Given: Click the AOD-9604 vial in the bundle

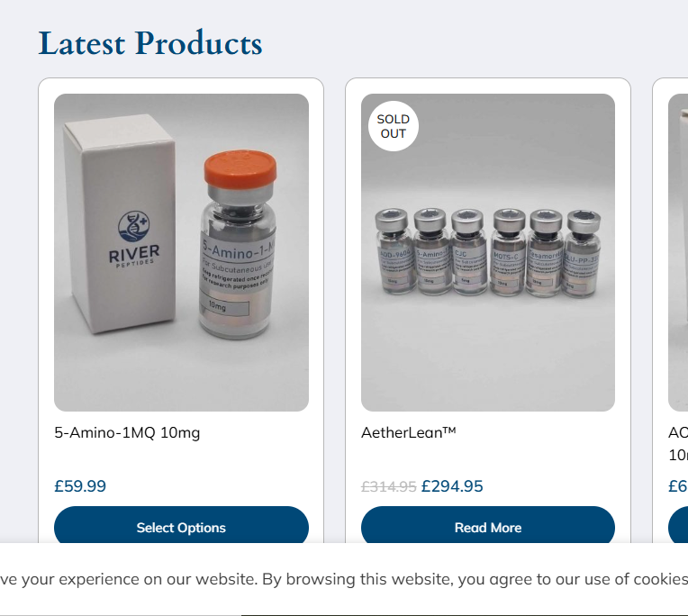Looking at the screenshot, I should [x=394, y=250].
